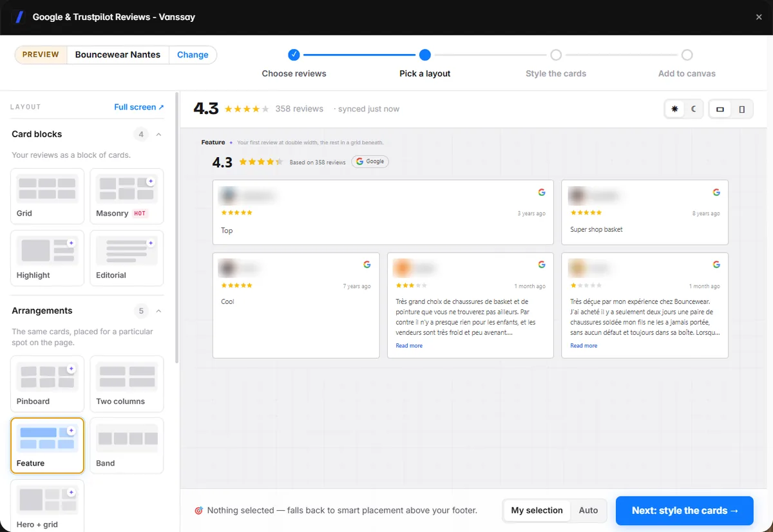Select My selection placement mode

(x=537, y=511)
